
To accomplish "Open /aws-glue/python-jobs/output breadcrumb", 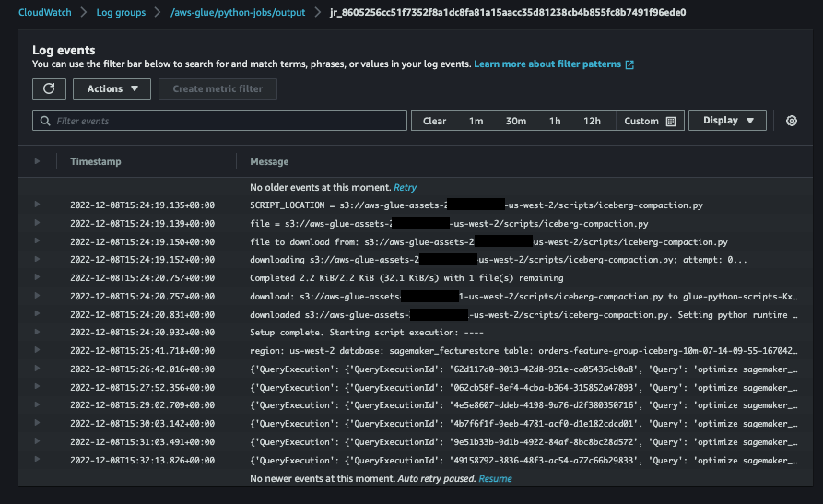I will [243, 12].
